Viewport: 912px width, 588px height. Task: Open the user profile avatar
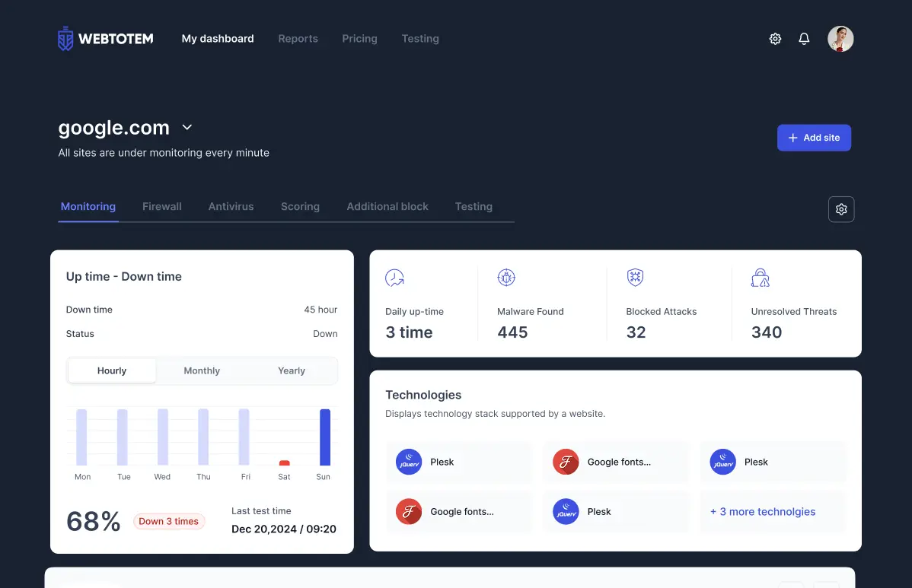pos(840,39)
